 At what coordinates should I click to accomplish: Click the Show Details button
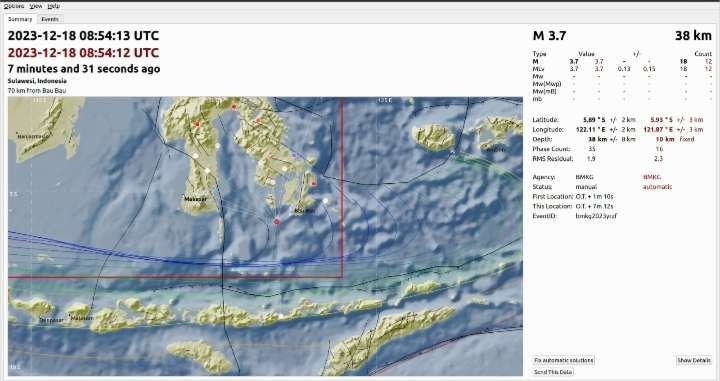[x=694, y=360]
